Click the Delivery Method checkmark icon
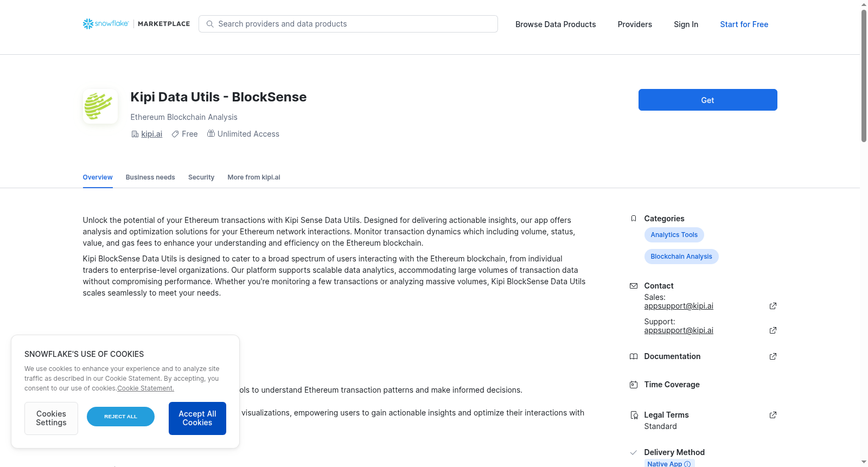 click(634, 452)
